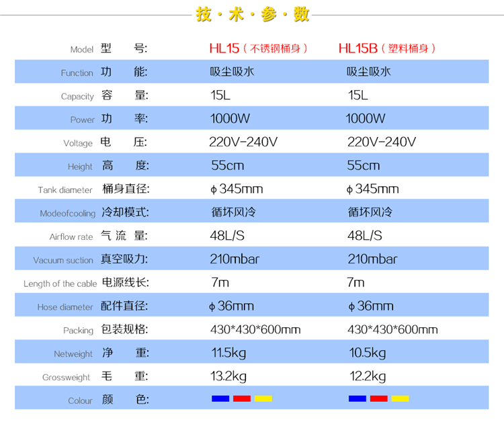Click the yellow swatch under HL15 column
Screen dimensions: 504x426
click(x=263, y=398)
